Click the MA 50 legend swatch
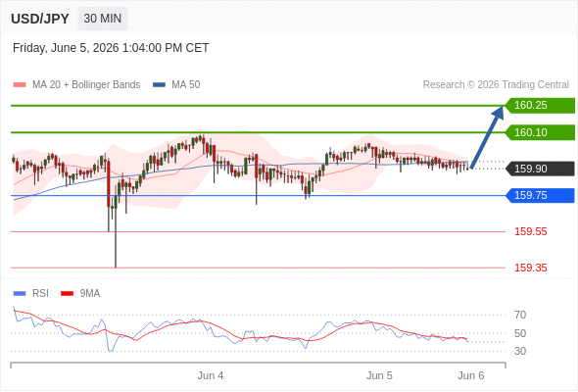 click(159, 85)
